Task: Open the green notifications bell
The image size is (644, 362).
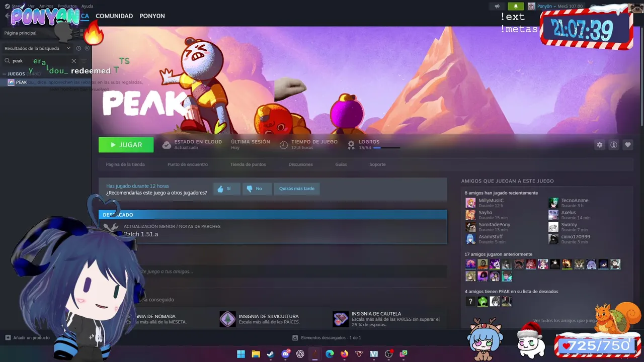Action: 515,6
